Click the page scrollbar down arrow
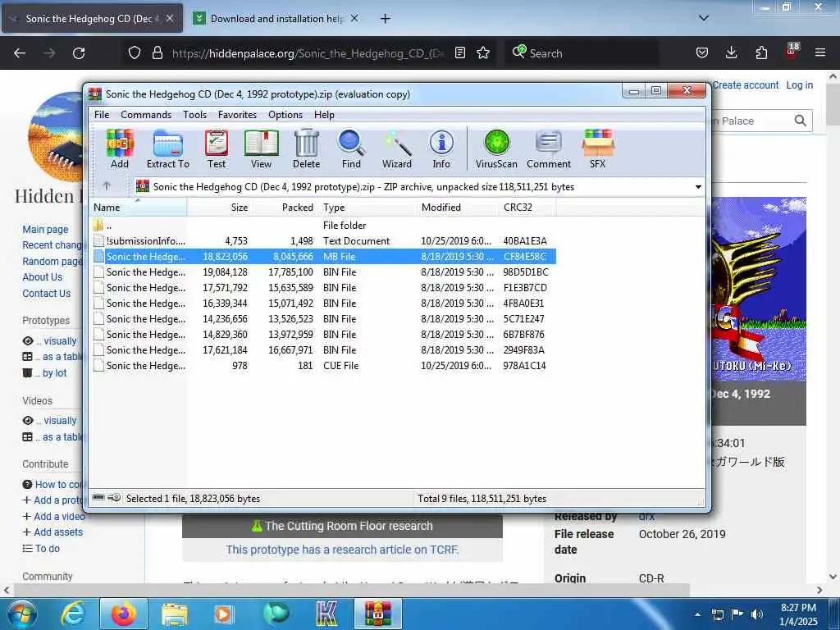Screen dimensions: 840x630 [x=833, y=577]
